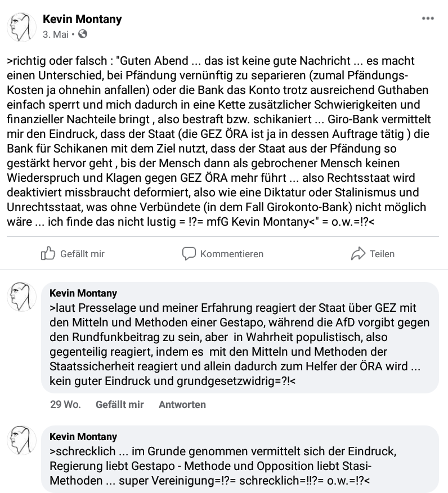The width and height of the screenshot is (448, 493).
Task: Click the second comment's profile avatar
Action: click(21, 440)
